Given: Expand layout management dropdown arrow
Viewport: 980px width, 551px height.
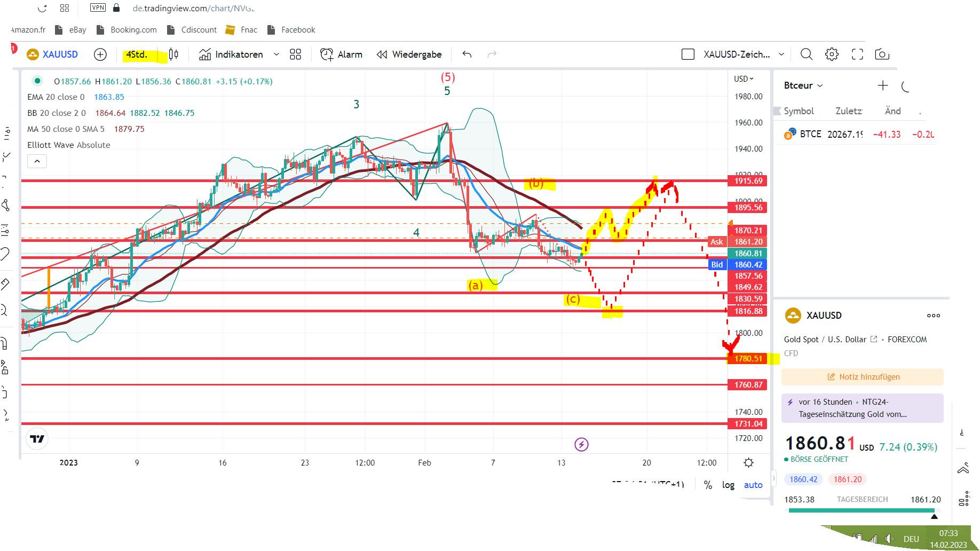Looking at the screenshot, I should click(x=781, y=54).
